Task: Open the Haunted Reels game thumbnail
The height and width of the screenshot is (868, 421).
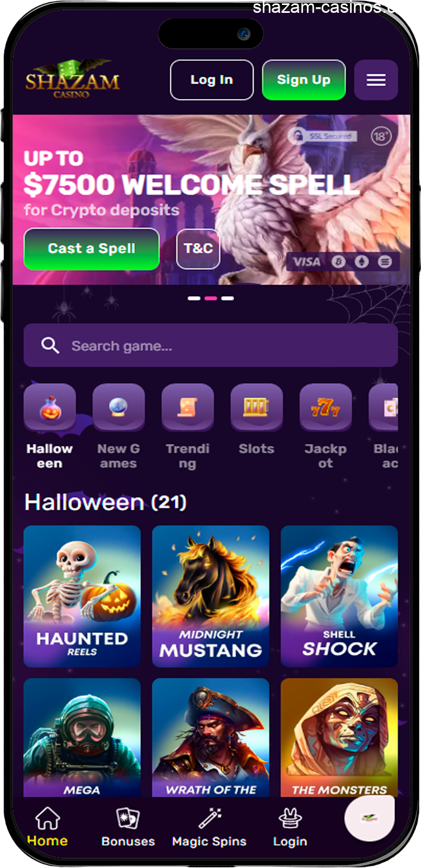Action: (82, 597)
